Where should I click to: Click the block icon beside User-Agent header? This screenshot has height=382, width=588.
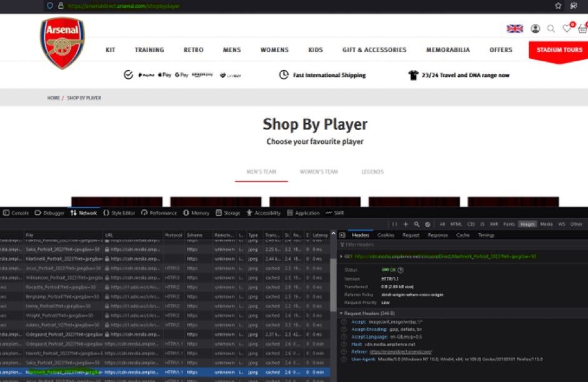(344, 359)
